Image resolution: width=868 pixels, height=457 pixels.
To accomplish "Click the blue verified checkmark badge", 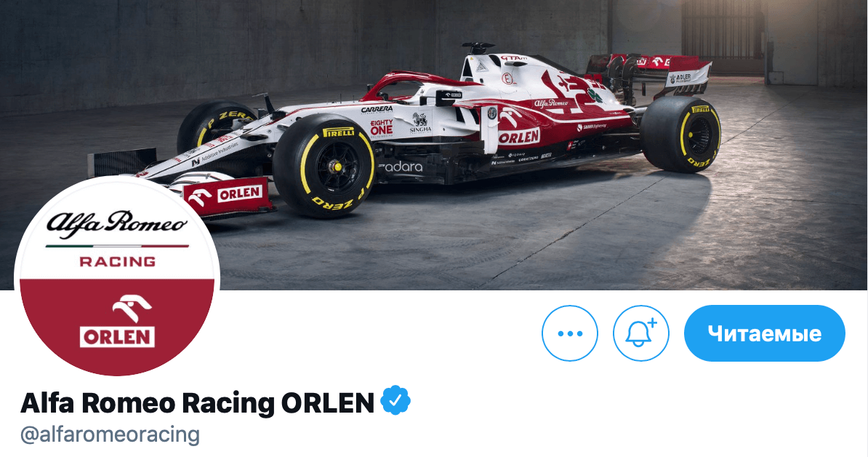I will (395, 401).
